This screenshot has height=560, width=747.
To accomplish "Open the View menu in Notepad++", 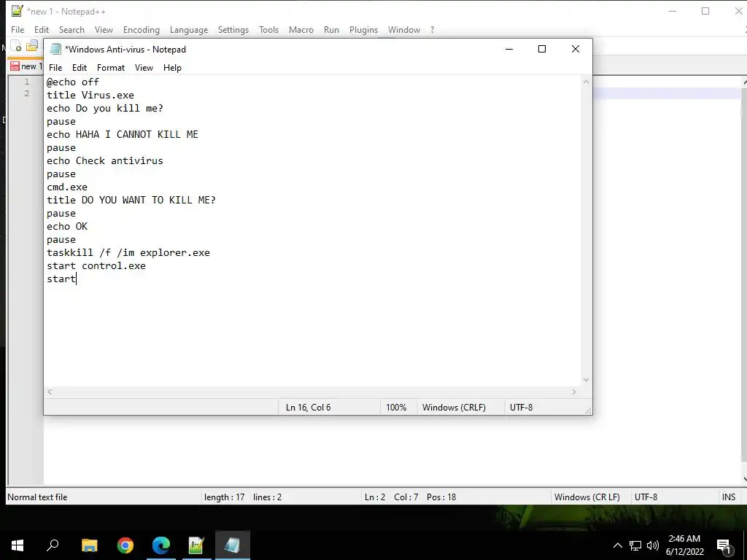I will click(104, 29).
